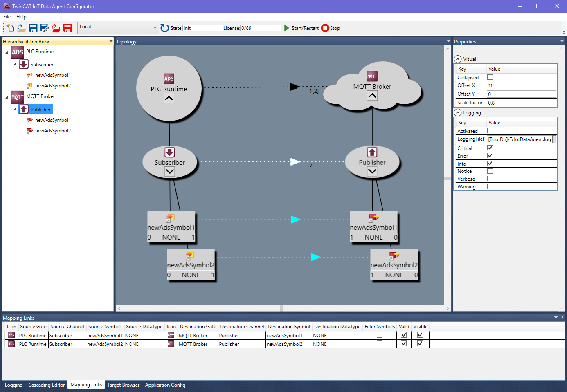Collapse the Visual properties section

(458, 59)
